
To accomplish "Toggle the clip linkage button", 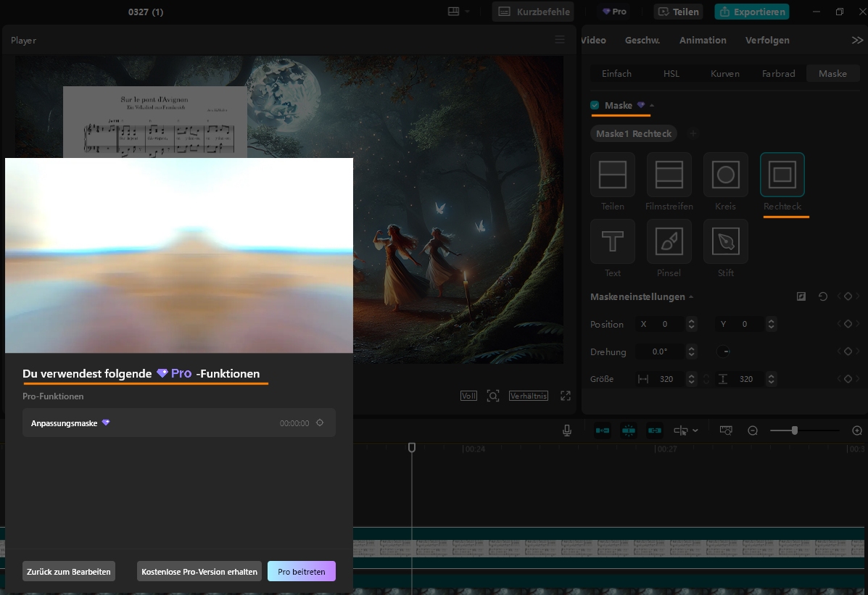I will (654, 430).
